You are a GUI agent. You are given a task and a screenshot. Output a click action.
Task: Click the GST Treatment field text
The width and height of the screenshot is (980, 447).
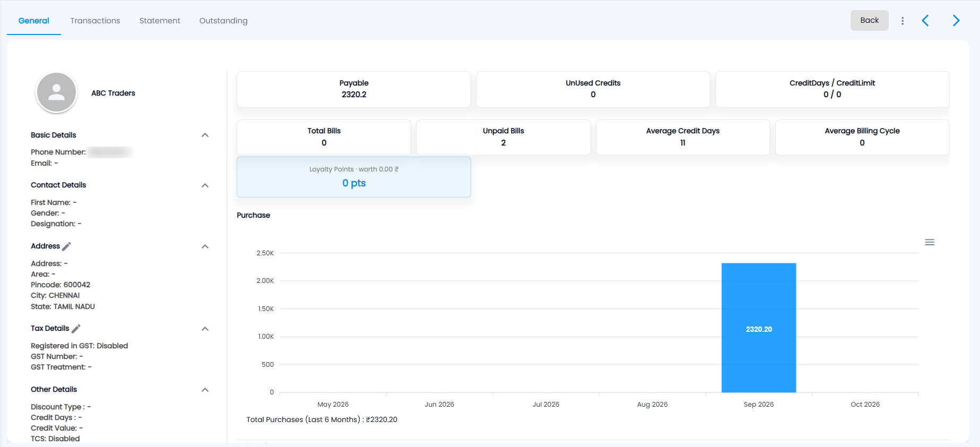coord(61,367)
